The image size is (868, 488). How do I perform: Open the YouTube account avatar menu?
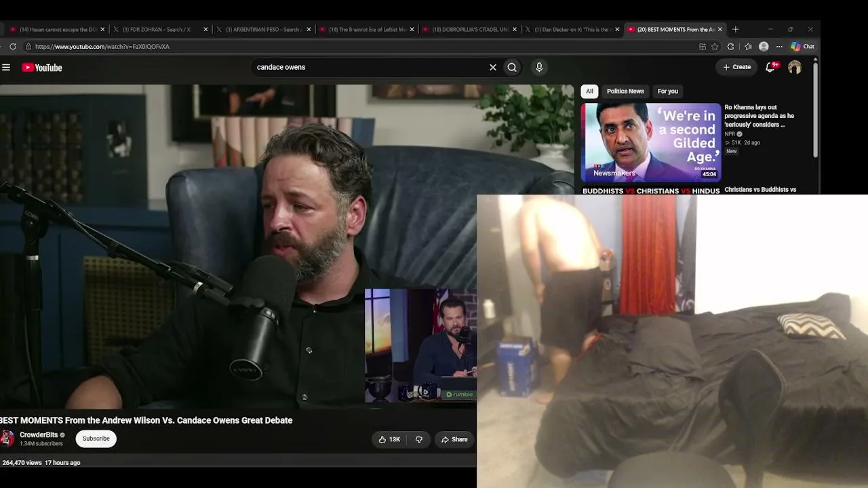click(x=795, y=67)
